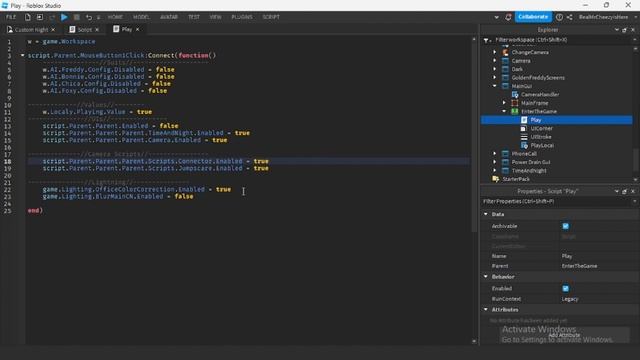Screen dimensions: 640x360
Task: Expand the MainFrame tree item
Action: pos(504,103)
